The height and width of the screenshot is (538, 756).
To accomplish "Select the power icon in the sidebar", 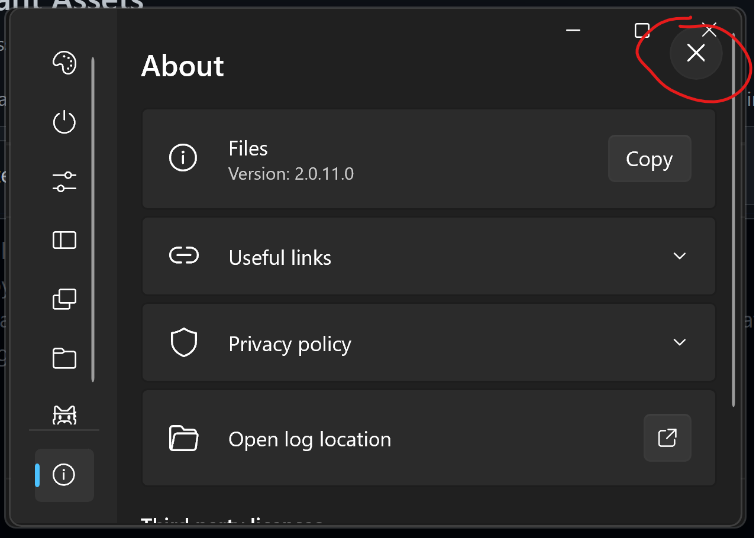I will (x=64, y=122).
